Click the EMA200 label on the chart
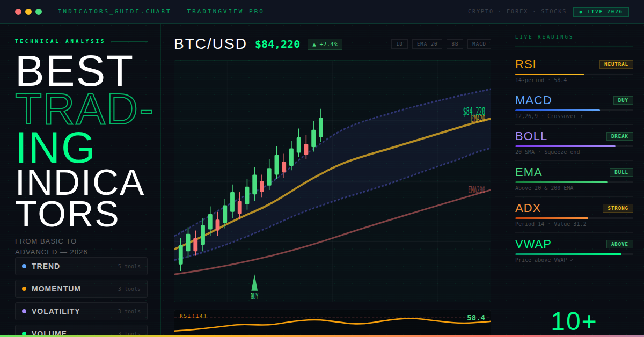Viewport: 644px width, 337px height. tap(477, 190)
